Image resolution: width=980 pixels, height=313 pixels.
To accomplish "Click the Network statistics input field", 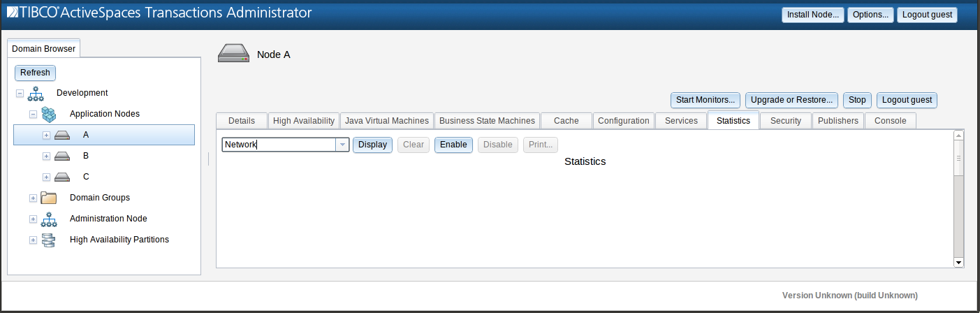I will [x=279, y=145].
